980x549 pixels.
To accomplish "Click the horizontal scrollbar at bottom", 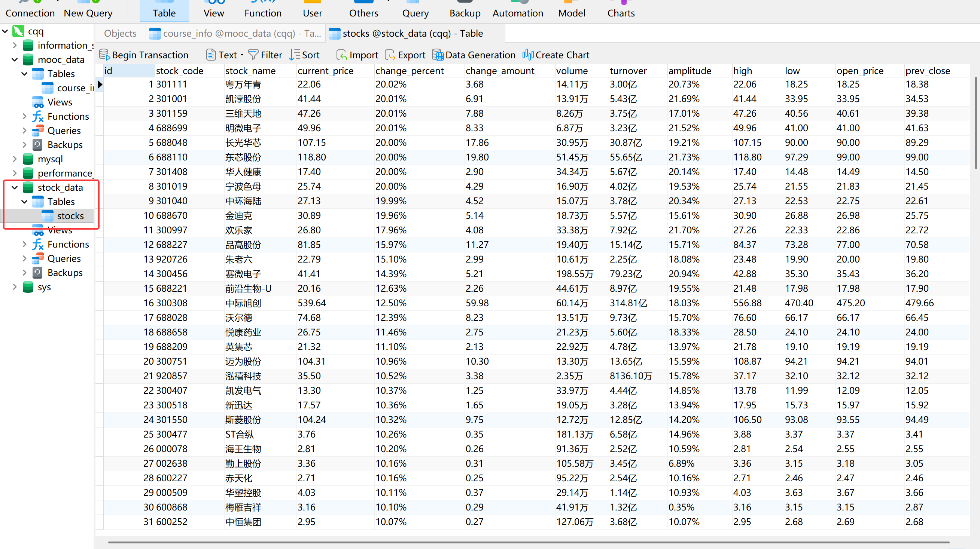I will click(529, 543).
